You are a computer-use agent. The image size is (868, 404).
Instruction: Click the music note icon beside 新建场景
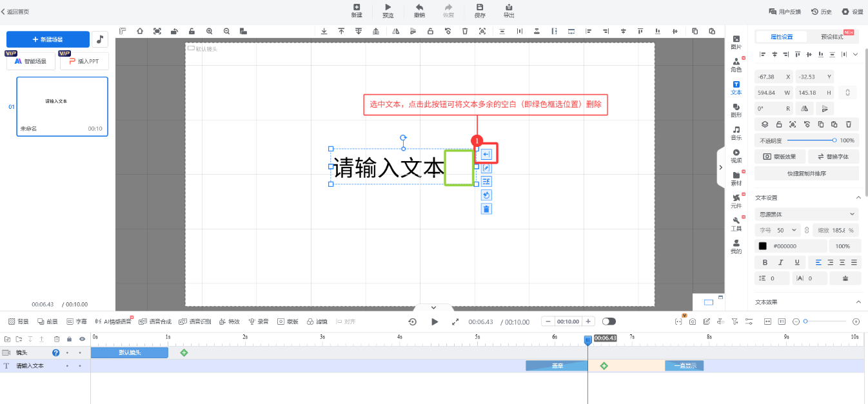click(x=100, y=39)
